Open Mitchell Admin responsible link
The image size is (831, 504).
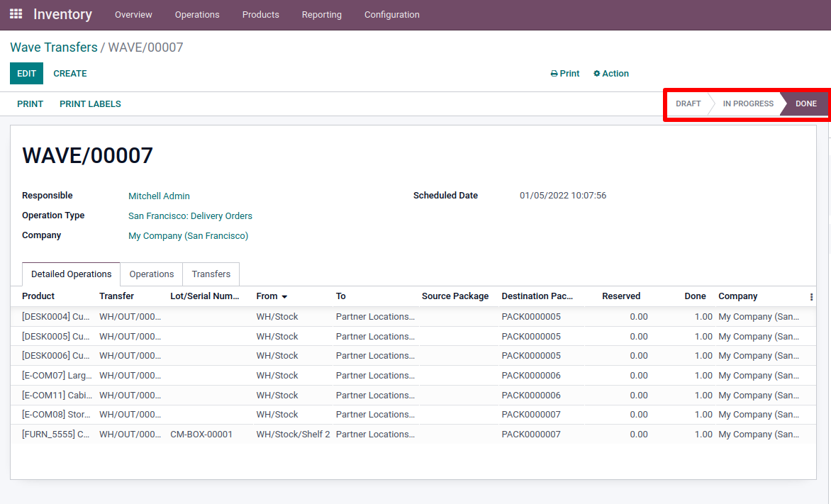point(159,196)
